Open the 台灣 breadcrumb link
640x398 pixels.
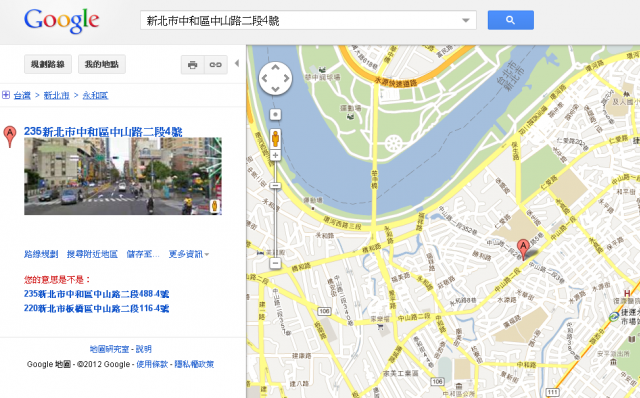click(x=22, y=96)
